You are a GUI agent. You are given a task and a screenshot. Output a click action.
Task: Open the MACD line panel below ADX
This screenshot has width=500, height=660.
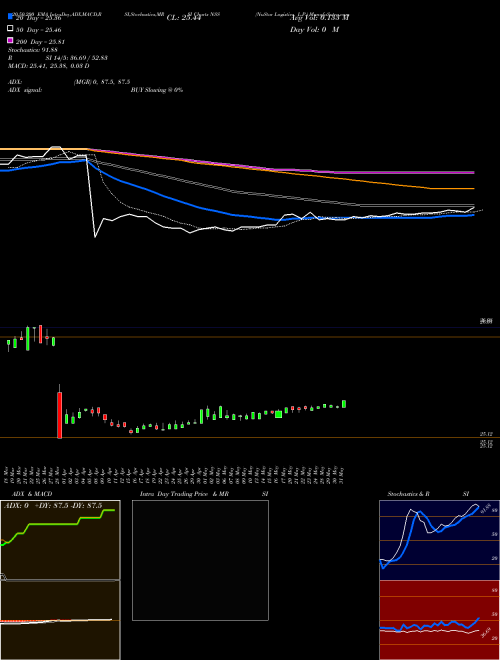[60, 620]
